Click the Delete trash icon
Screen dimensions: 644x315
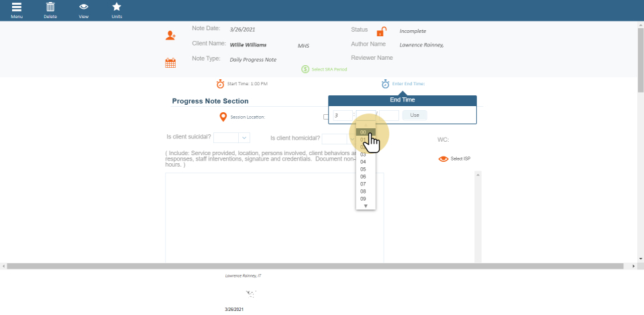[x=50, y=7]
